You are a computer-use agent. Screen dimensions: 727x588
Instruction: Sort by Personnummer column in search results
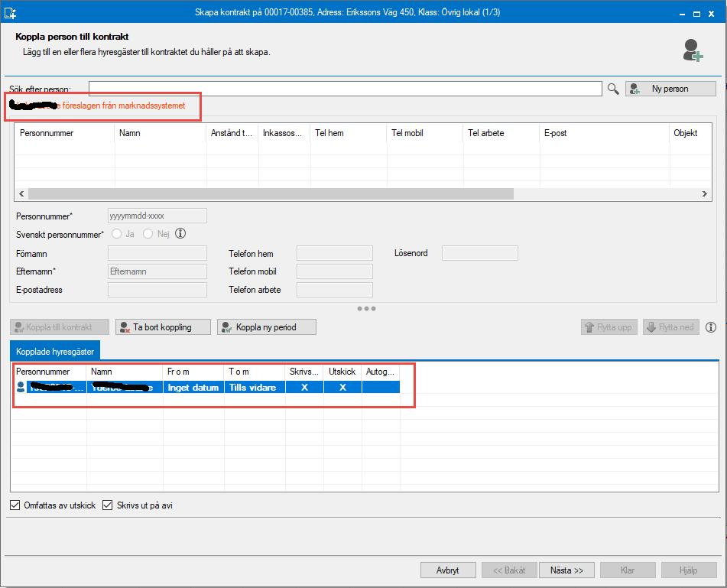(64, 133)
